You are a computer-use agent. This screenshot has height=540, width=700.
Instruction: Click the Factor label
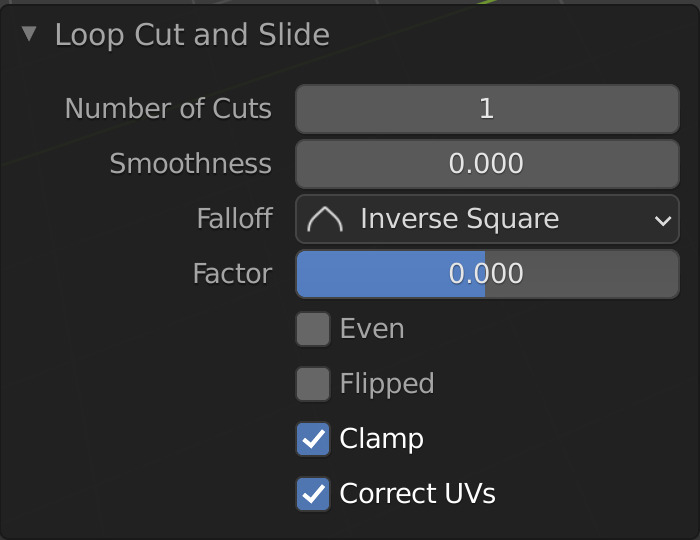click(x=232, y=274)
